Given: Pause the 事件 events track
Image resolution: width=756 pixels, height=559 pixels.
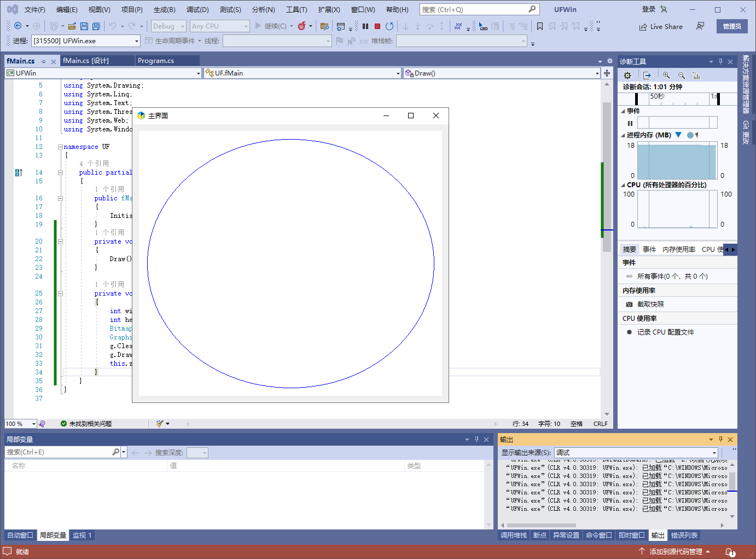Looking at the screenshot, I should pyautogui.click(x=630, y=123).
